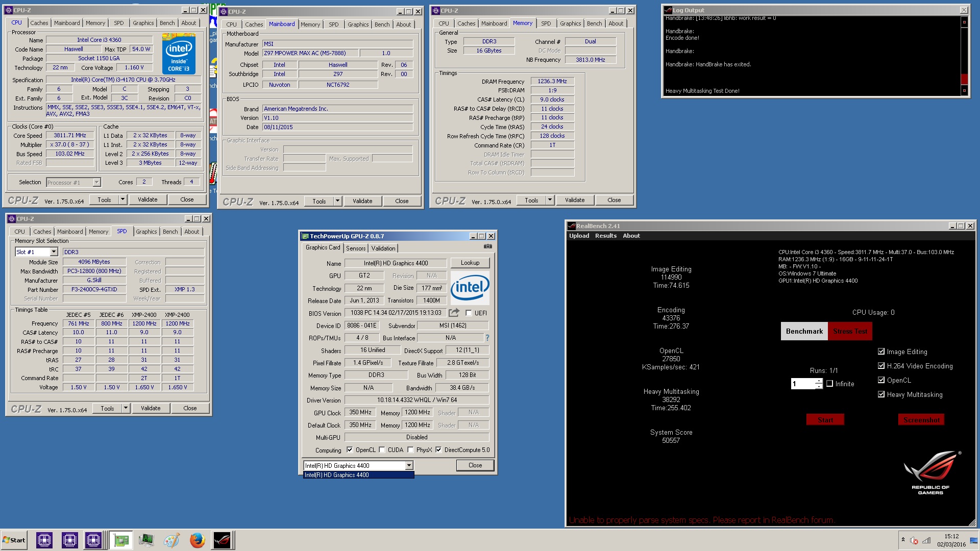980x551 pixels.
Task: Collapse the GPU-Z graphics card selector dropdown
Action: point(409,465)
